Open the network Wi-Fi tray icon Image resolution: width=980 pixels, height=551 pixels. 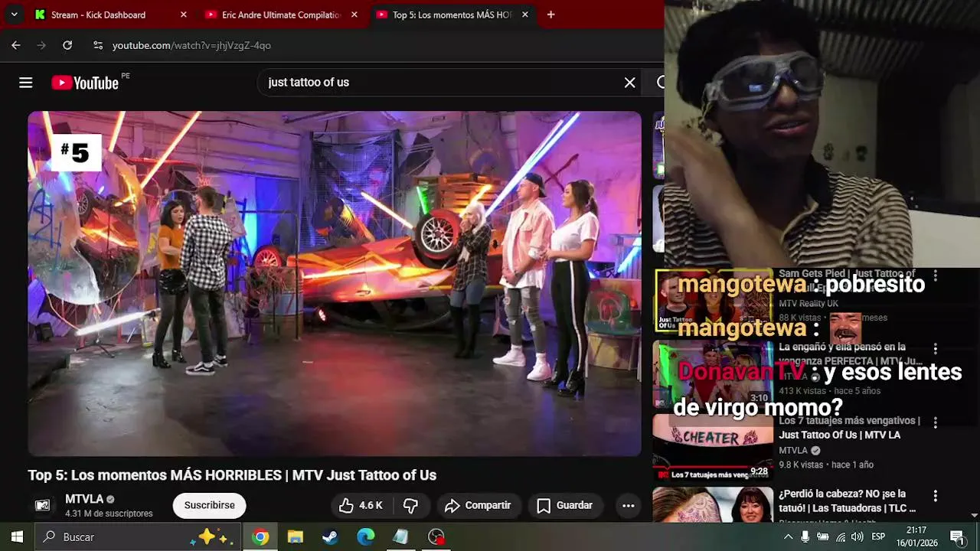(x=841, y=537)
